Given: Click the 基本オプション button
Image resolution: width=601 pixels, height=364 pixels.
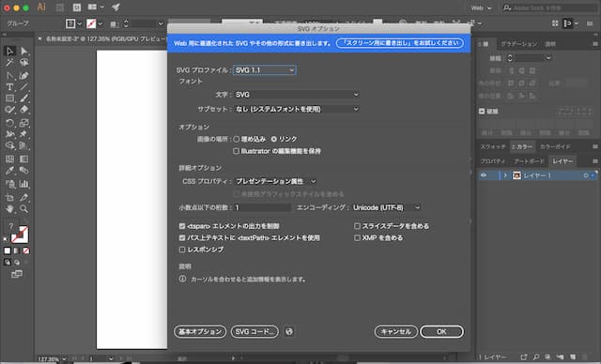Looking at the screenshot, I should tap(200, 331).
